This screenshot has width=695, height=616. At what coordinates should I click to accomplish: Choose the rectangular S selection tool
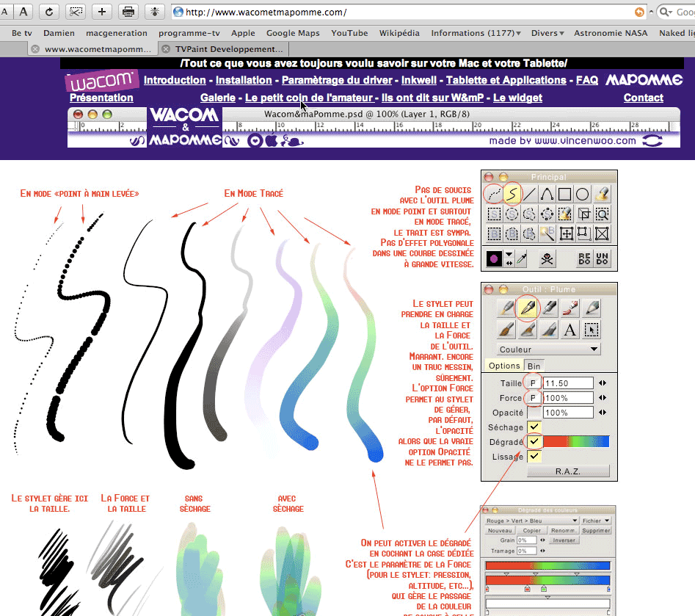point(494,214)
